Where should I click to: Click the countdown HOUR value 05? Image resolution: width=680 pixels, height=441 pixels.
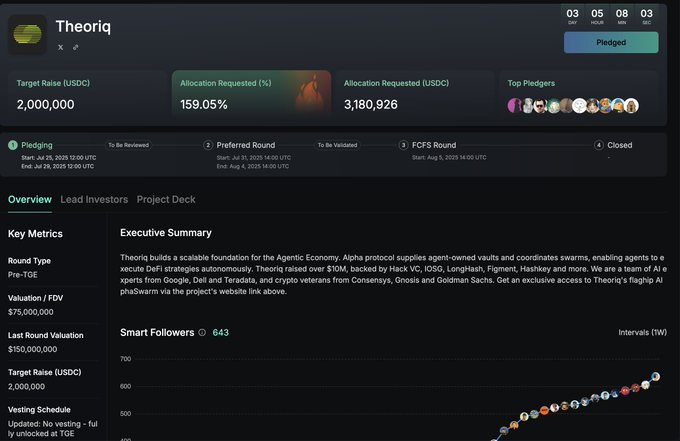(597, 13)
